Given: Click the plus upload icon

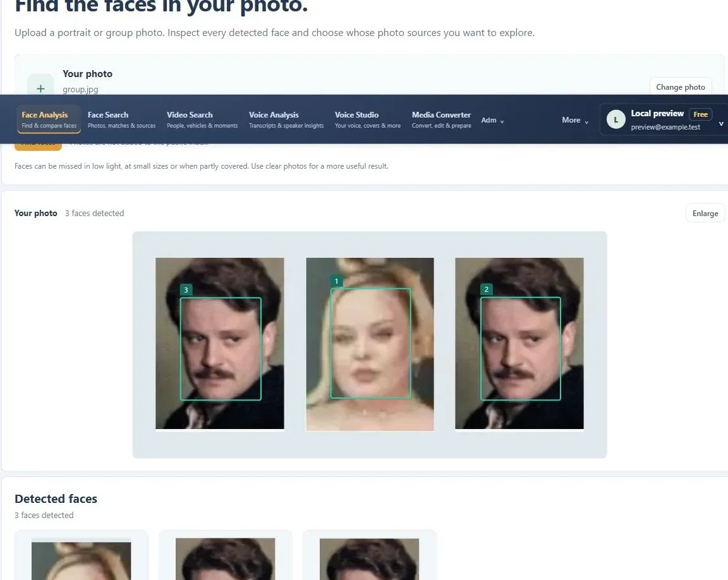Looking at the screenshot, I should (40, 88).
